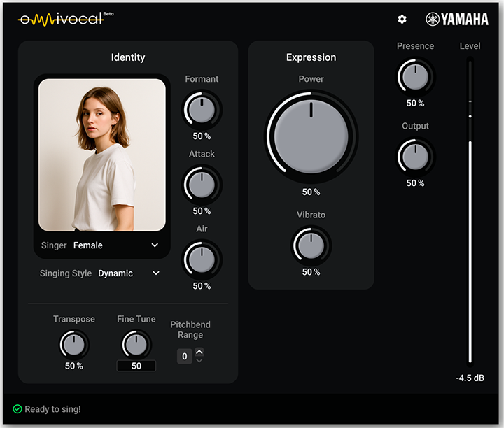The height and width of the screenshot is (428, 504).
Task: Click the large Power knob
Action: [311, 136]
